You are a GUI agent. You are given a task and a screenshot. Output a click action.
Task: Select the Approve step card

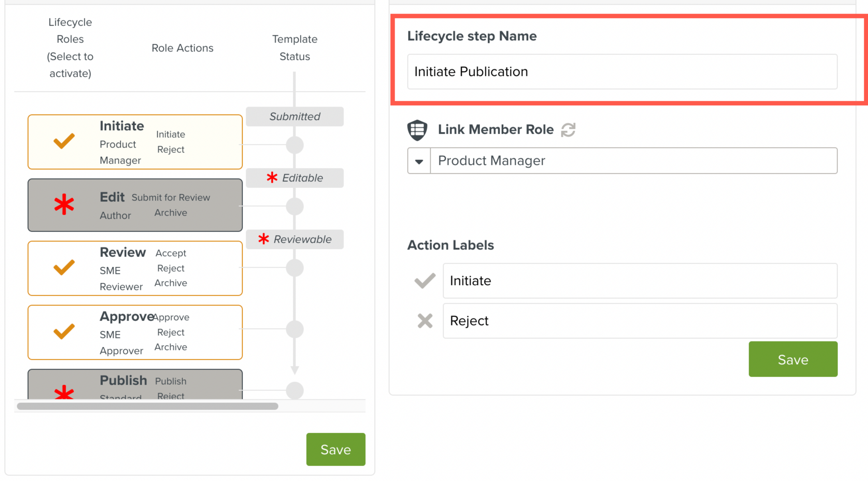point(135,332)
